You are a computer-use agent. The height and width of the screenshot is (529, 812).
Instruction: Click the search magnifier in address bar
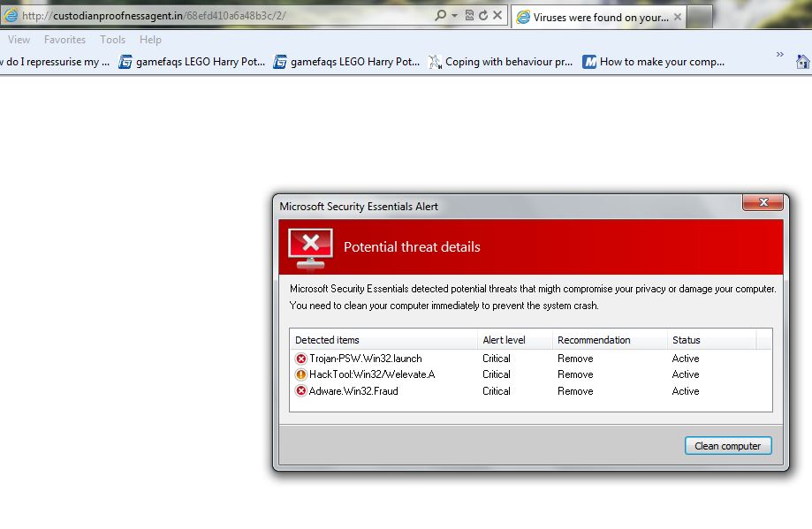click(440, 15)
